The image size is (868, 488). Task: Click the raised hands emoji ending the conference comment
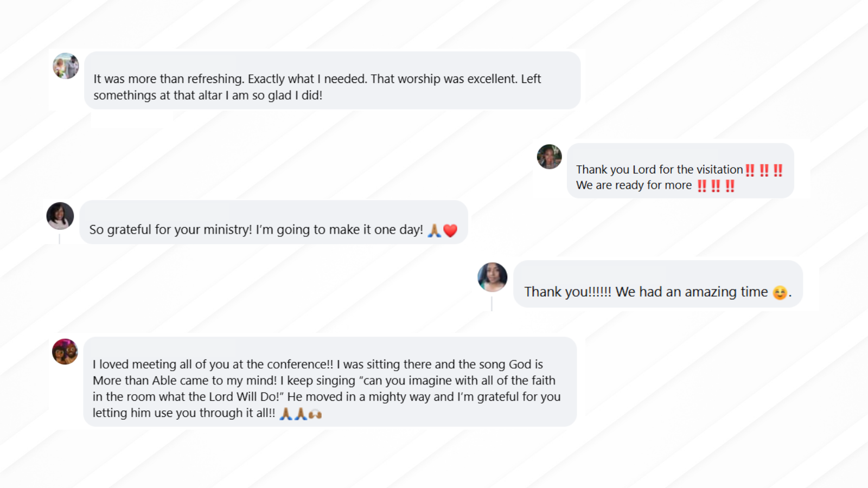click(315, 414)
